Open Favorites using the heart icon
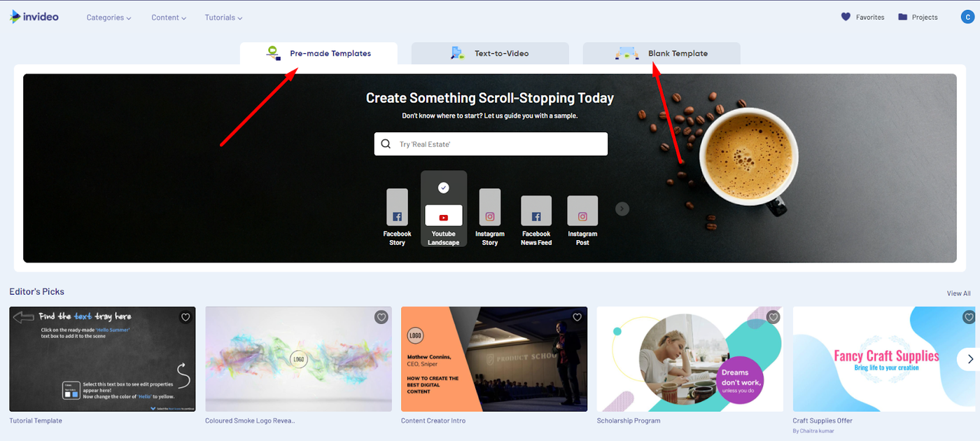 (x=848, y=16)
